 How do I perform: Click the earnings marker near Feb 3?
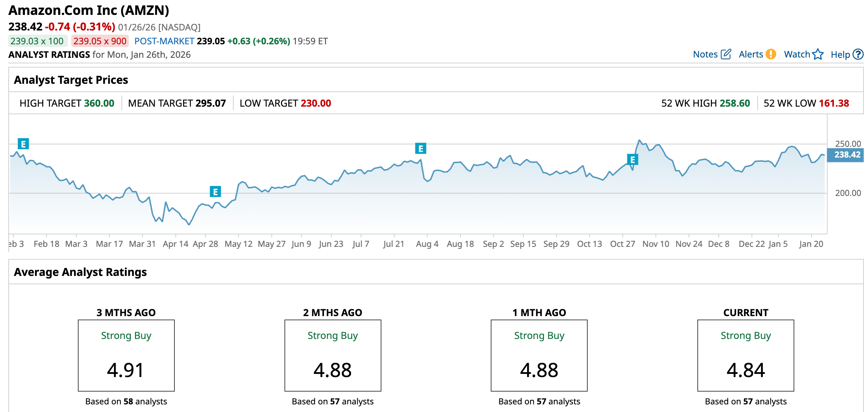click(x=23, y=144)
